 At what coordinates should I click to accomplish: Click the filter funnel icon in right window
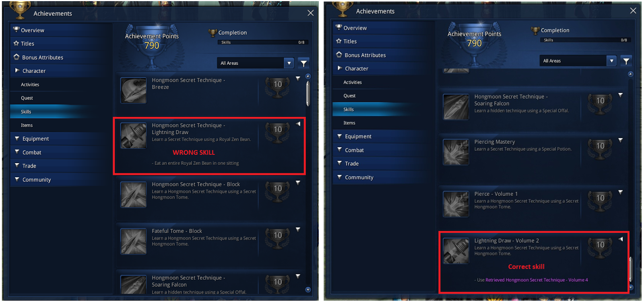pyautogui.click(x=626, y=61)
